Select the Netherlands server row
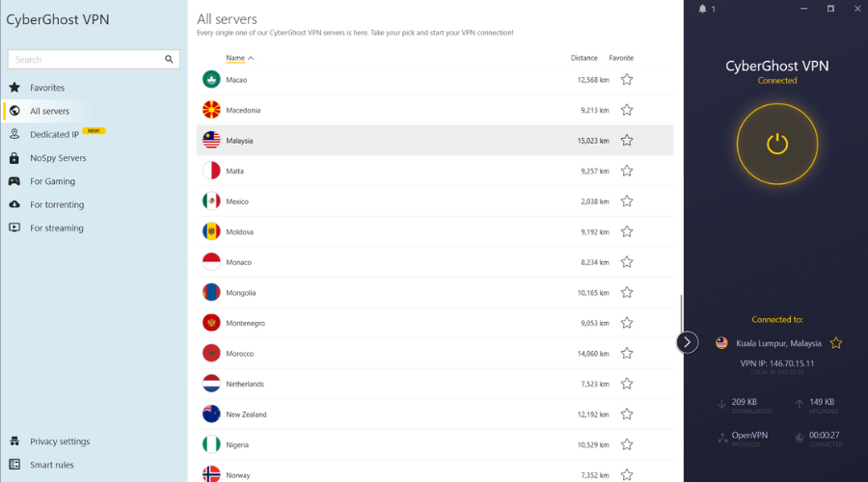 coord(386,384)
